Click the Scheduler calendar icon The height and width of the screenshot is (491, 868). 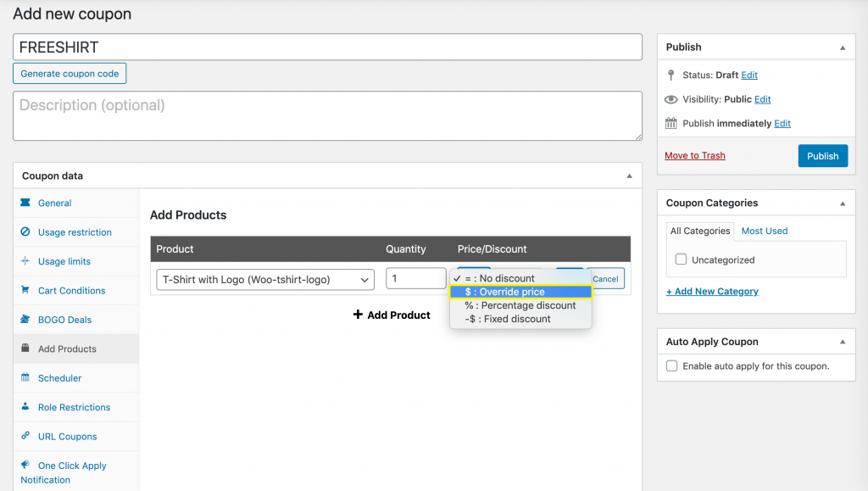click(25, 377)
